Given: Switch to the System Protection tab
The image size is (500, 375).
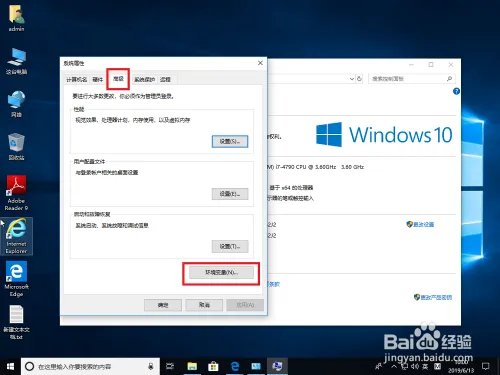Looking at the screenshot, I should click(144, 79).
